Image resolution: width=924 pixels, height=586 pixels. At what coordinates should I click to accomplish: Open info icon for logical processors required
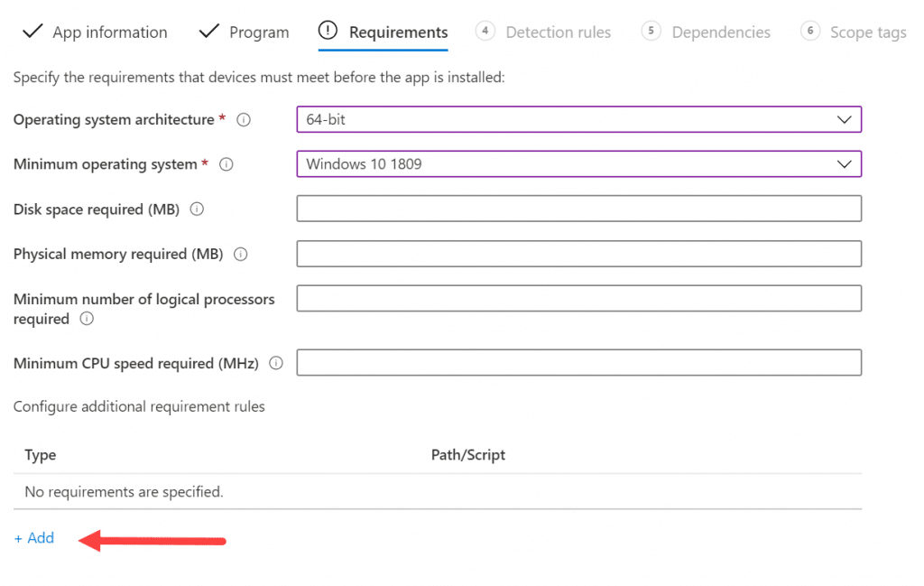coord(87,319)
